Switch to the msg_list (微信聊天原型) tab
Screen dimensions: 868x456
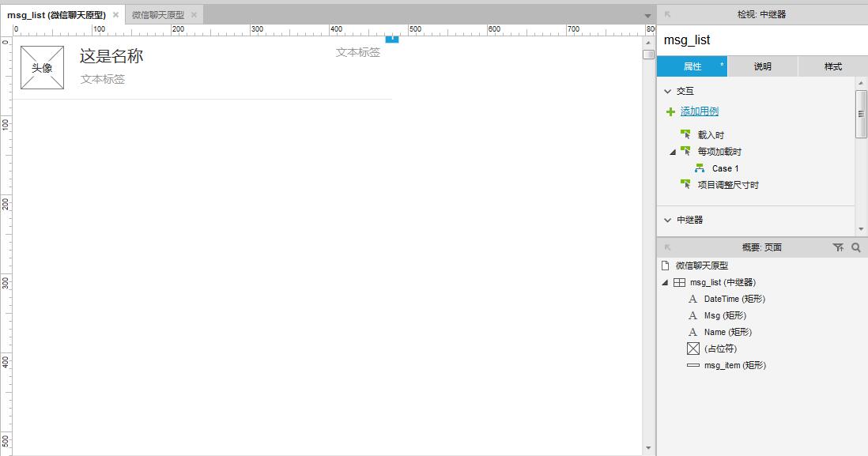(x=56, y=15)
